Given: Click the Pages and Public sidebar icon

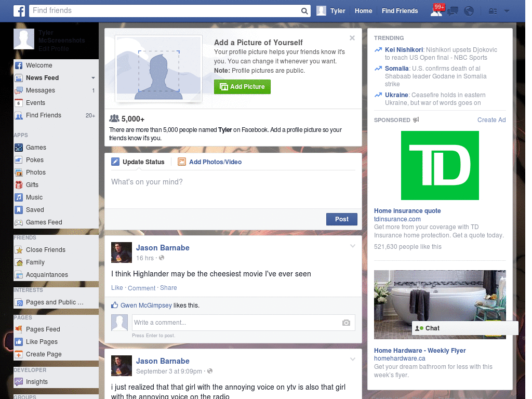Looking at the screenshot, I should tap(19, 302).
